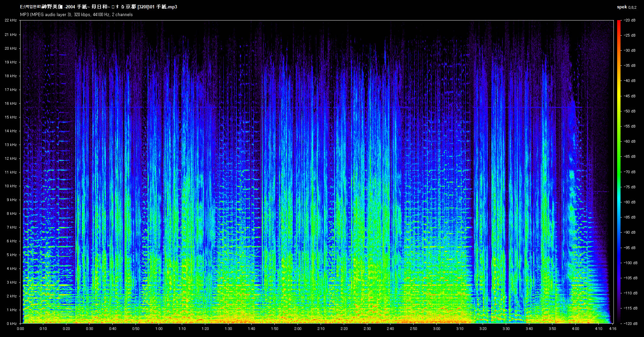
Task: Click the -70 dB legend label
Action: point(630,172)
